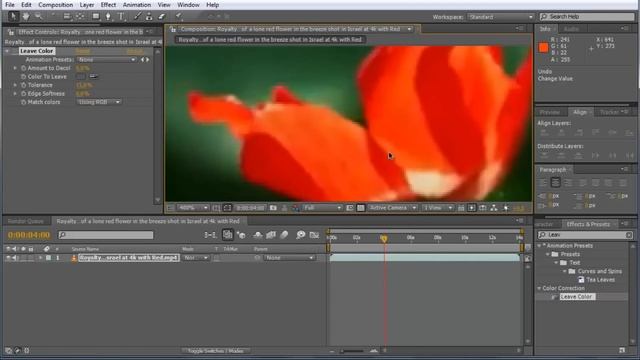Viewport: 640px width, 360px height.
Task: Select the Eraser tool
Action: pyautogui.click(x=162, y=16)
